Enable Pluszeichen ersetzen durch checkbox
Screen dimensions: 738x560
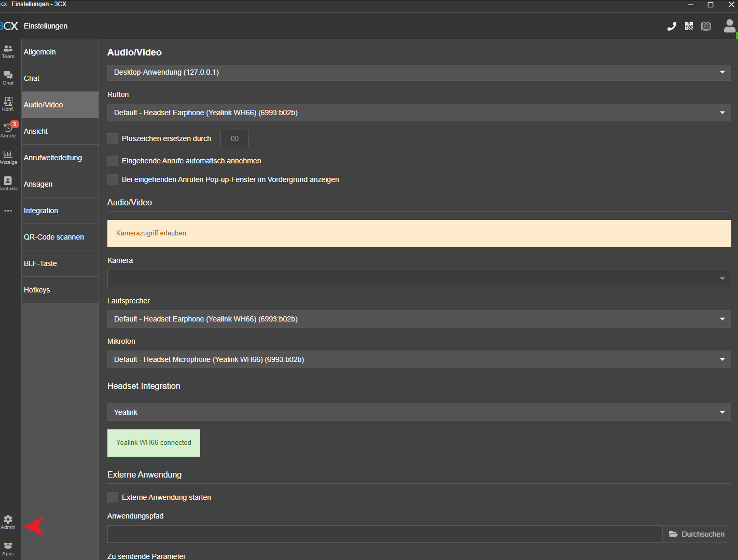point(113,138)
